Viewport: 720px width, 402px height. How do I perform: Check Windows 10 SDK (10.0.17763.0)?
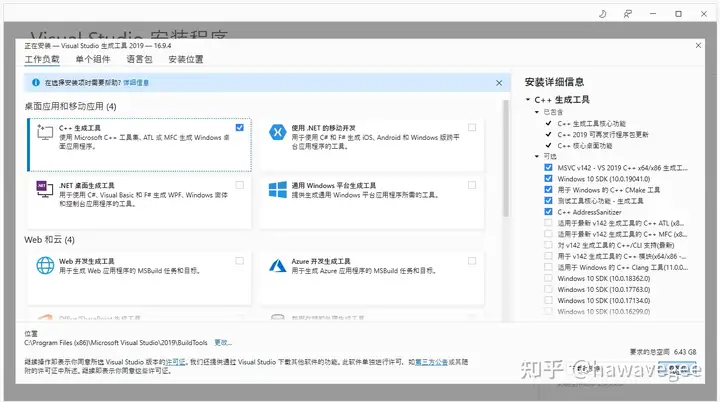click(548, 289)
